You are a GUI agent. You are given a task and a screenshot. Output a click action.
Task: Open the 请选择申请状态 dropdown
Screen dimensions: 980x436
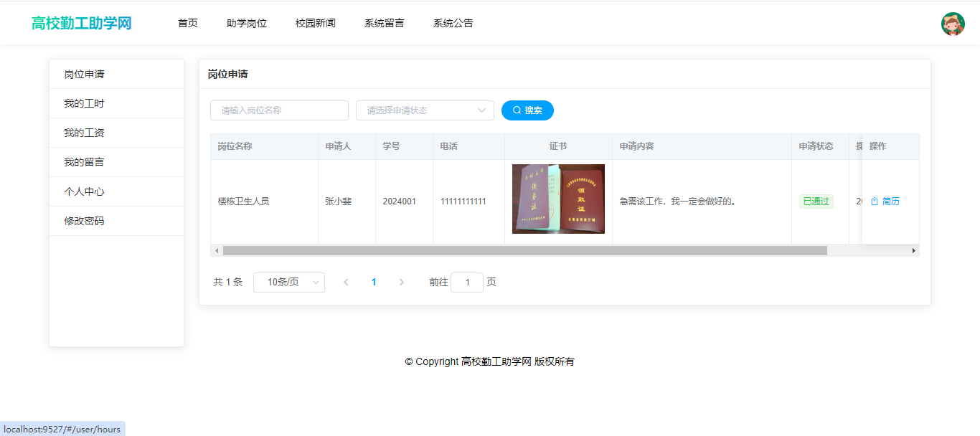pyautogui.click(x=425, y=110)
